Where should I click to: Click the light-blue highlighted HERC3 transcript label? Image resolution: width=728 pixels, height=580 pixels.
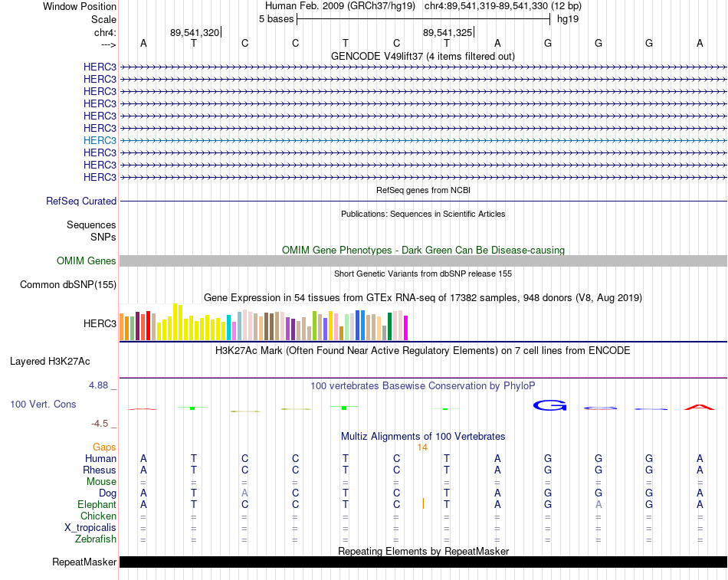point(100,140)
